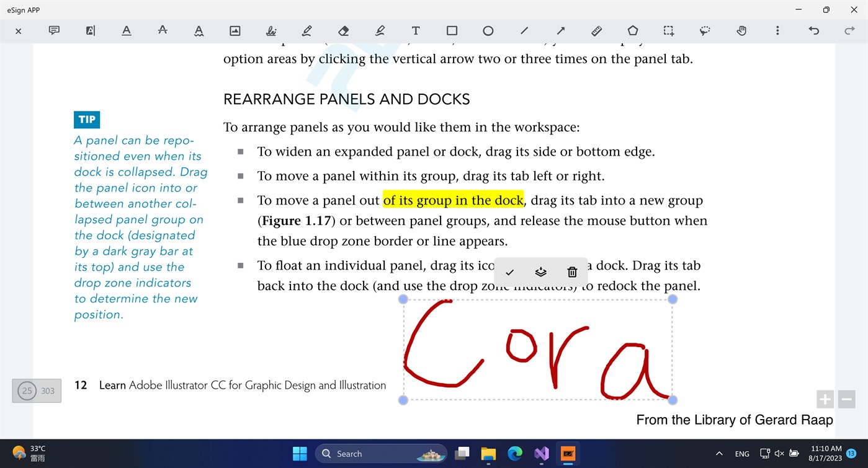Select the ellipse shape tool
This screenshot has height=468, width=868.
(x=488, y=30)
